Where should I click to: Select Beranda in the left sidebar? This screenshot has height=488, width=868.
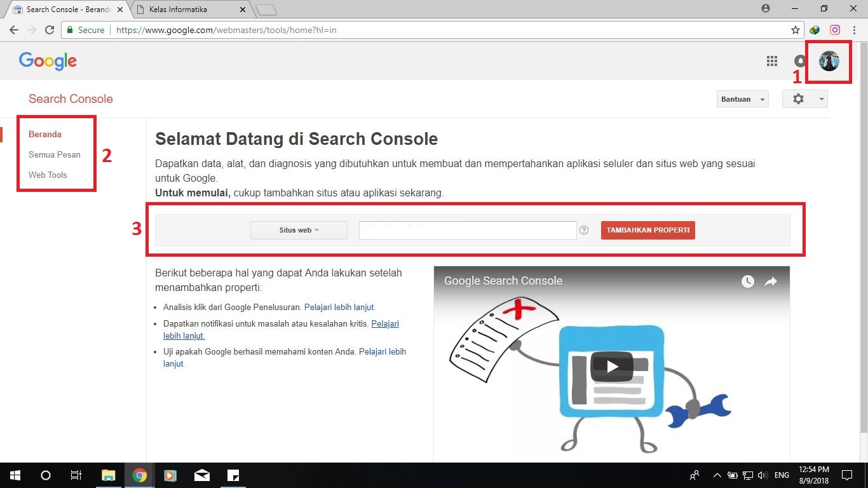45,134
